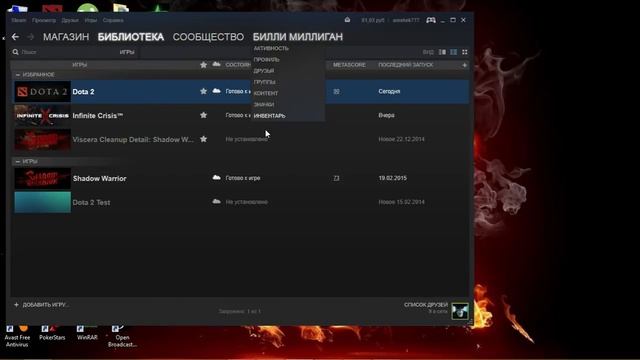
Task: Select Viscera Cleanup Detail row
Action: [x=241, y=140]
